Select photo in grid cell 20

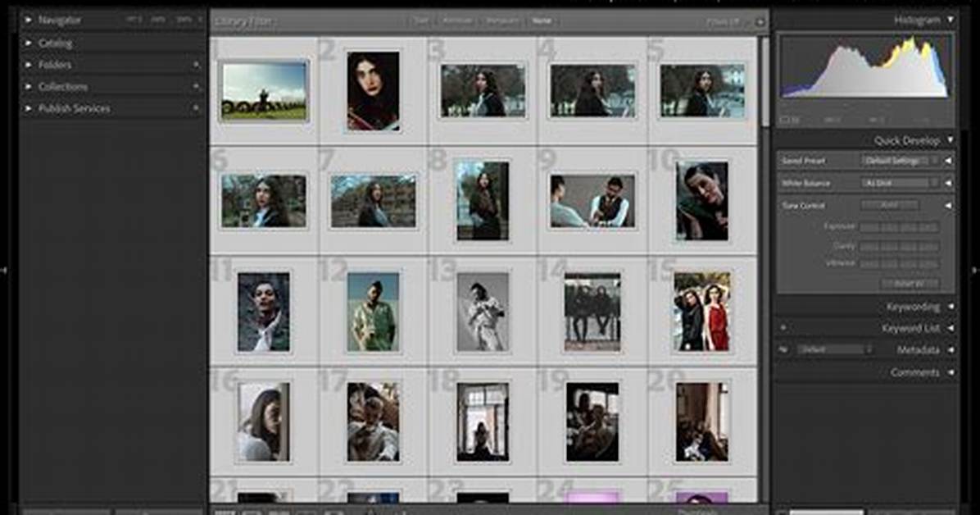pos(702,422)
